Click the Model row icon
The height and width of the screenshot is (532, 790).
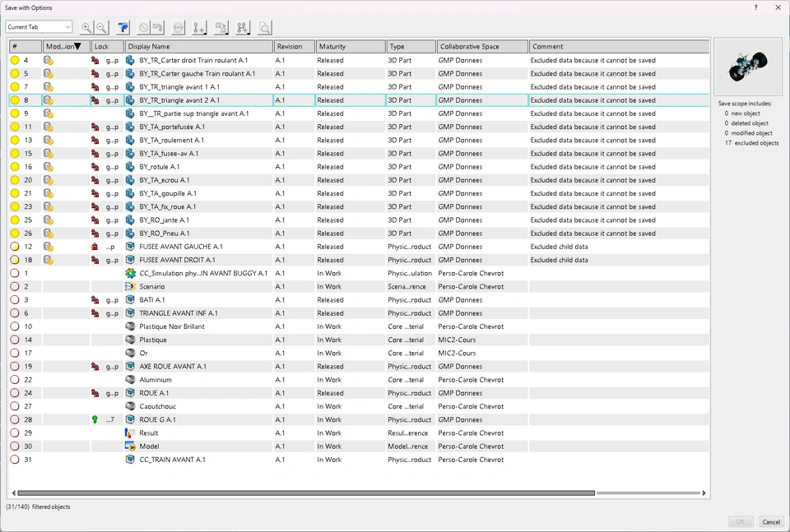click(130, 446)
